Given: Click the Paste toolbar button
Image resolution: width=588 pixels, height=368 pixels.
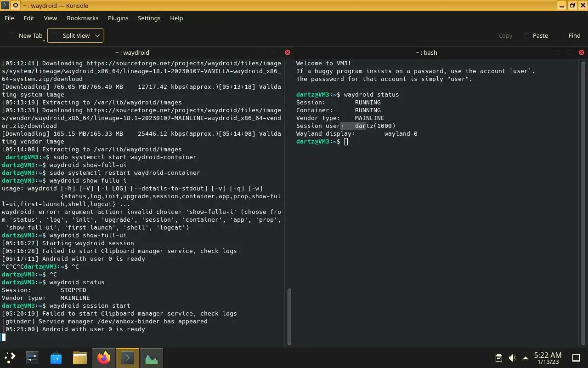Looking at the screenshot, I should click(536, 35).
